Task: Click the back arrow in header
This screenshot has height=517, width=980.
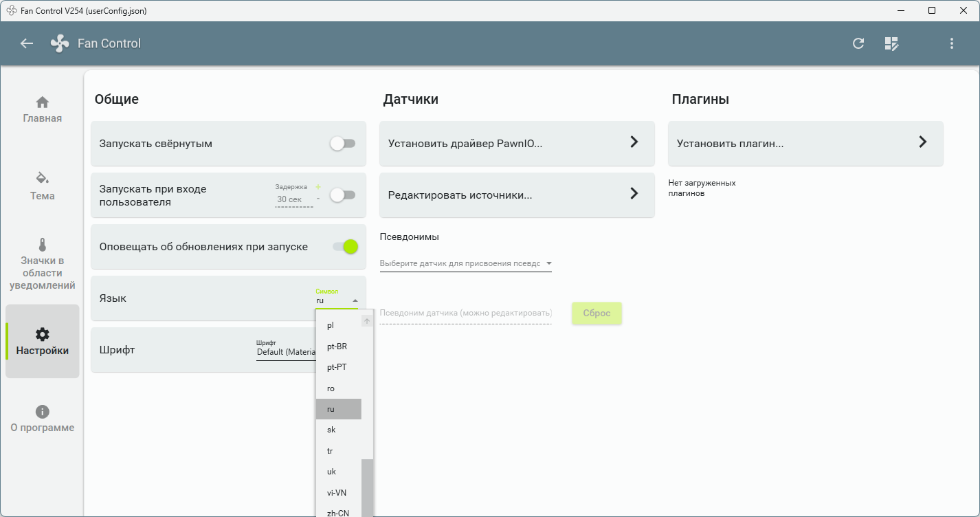Action: 27,43
